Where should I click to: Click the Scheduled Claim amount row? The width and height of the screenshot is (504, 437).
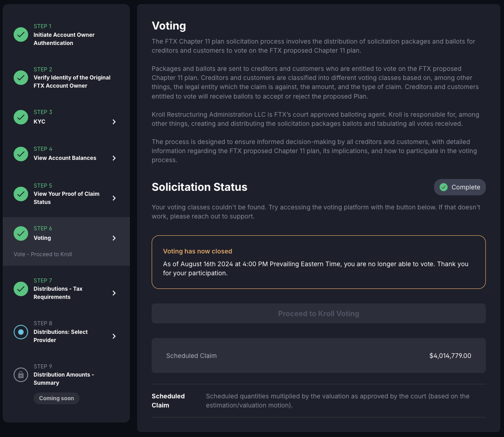click(x=318, y=356)
